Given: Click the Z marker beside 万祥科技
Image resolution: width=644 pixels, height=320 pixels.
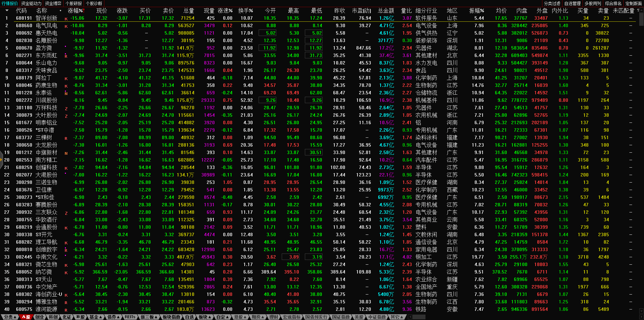Looking at the screenshot, I should point(66,109).
